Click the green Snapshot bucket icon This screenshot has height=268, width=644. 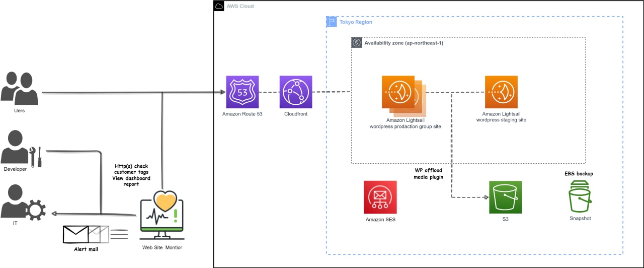580,196
